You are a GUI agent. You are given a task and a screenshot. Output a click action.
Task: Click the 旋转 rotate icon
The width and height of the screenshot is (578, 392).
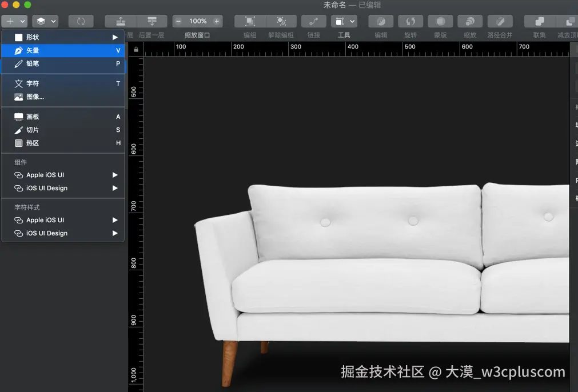pos(410,21)
